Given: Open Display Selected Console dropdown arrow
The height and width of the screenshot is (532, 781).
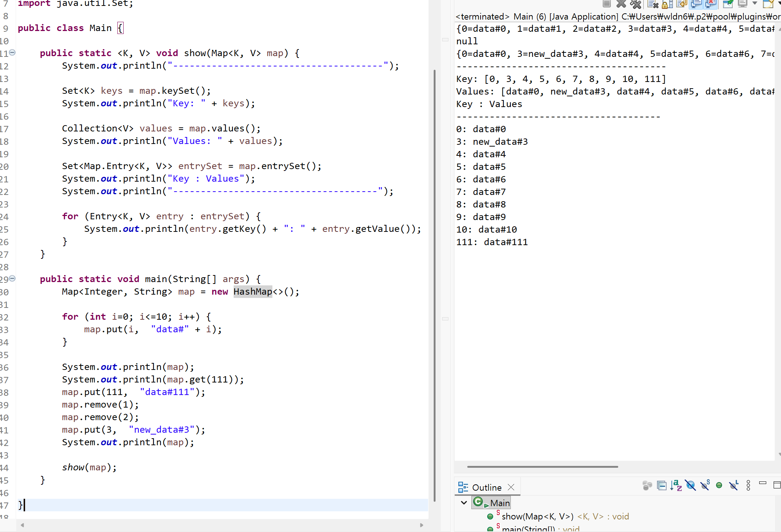Looking at the screenshot, I should pyautogui.click(x=754, y=3).
